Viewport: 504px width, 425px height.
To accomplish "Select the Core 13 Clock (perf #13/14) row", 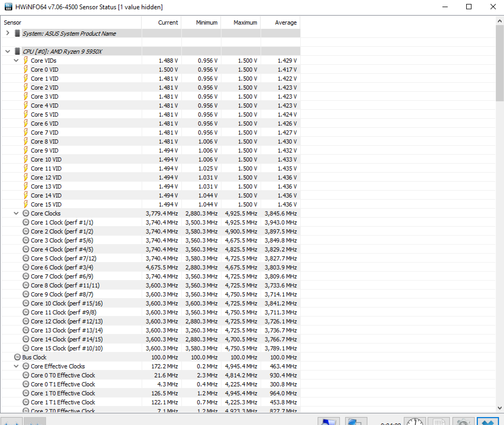I will (150, 330).
